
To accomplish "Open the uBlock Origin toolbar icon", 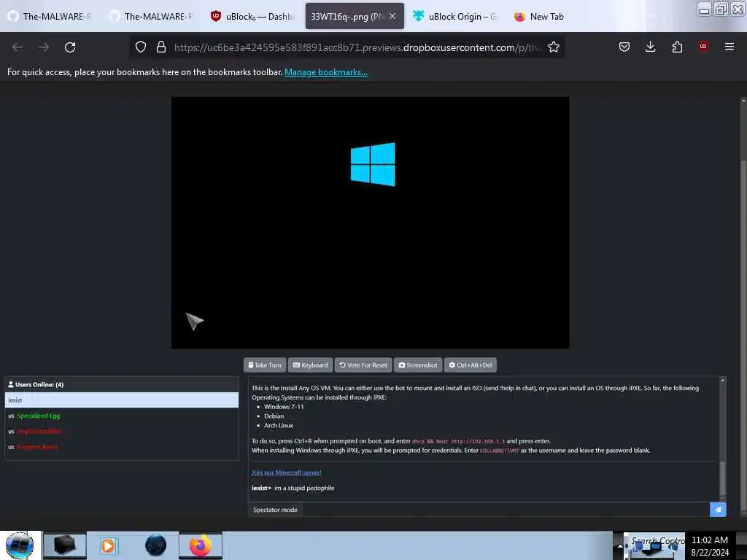I will [703, 46].
